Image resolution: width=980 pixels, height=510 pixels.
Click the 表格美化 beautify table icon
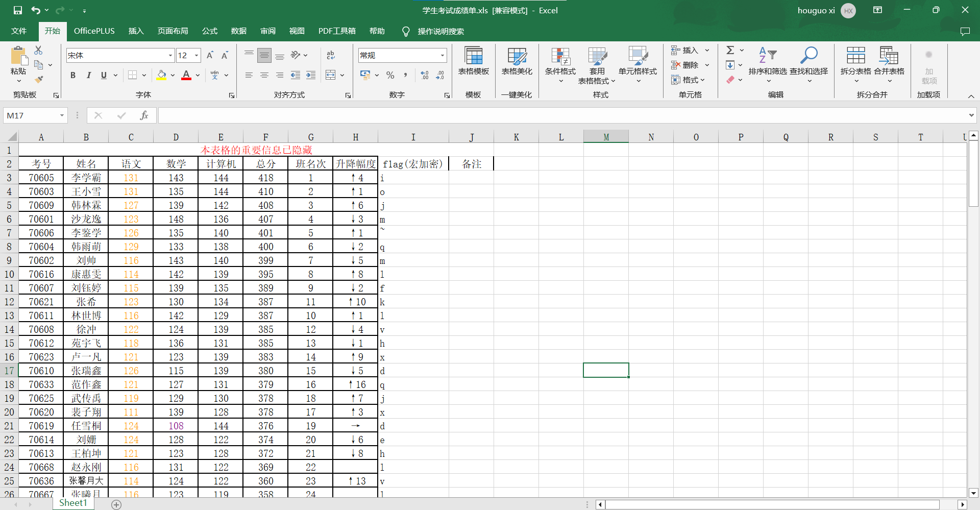(x=517, y=61)
